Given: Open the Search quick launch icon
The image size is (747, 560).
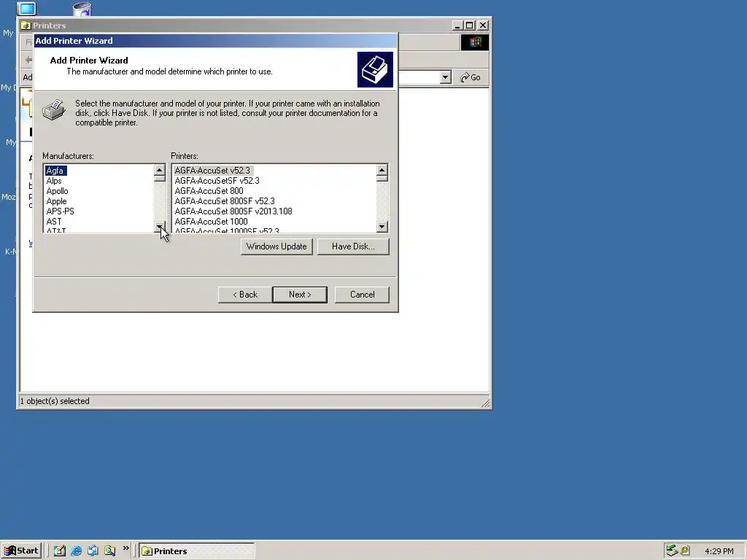Looking at the screenshot, I should 109,551.
